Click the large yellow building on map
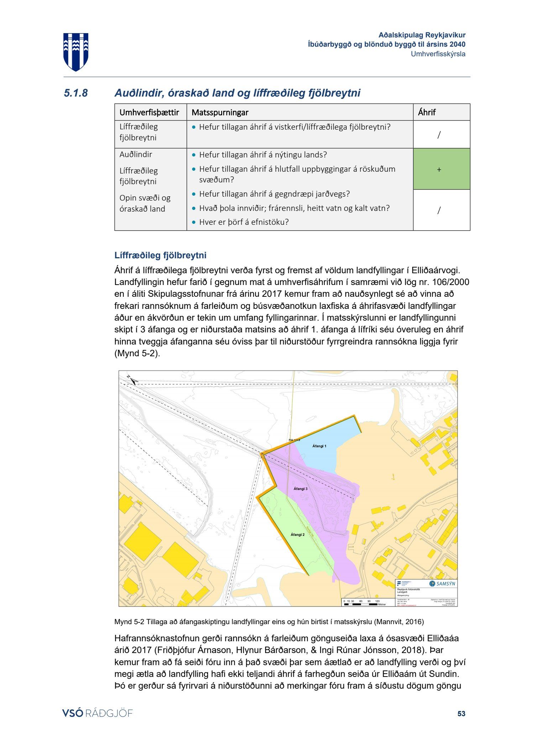534x756 pixels. pyautogui.click(x=142, y=541)
